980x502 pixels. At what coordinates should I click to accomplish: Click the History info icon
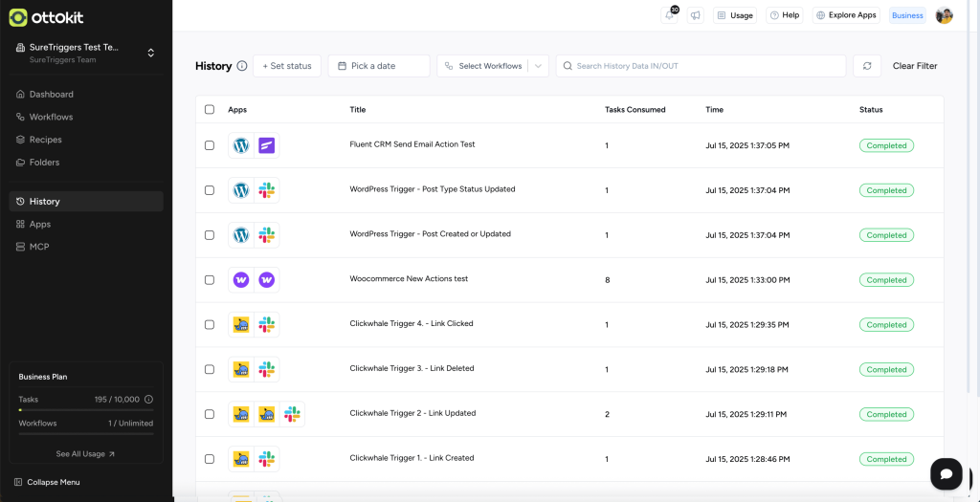[242, 66]
